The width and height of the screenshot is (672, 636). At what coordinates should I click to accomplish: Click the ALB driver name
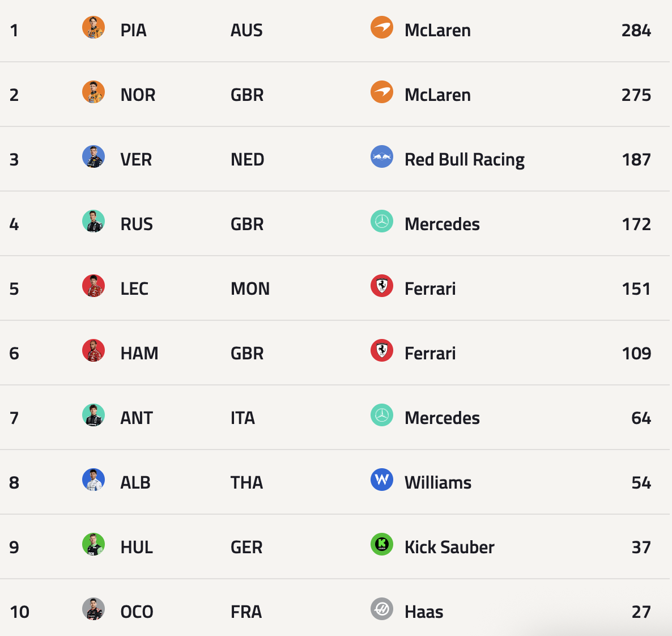coord(135,482)
